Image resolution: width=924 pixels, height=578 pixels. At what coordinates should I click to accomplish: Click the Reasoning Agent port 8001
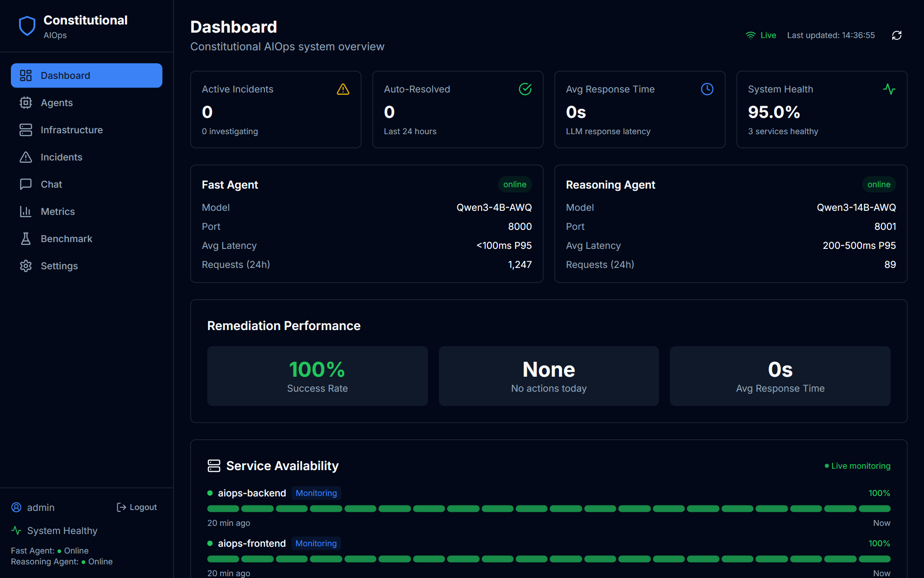click(885, 226)
